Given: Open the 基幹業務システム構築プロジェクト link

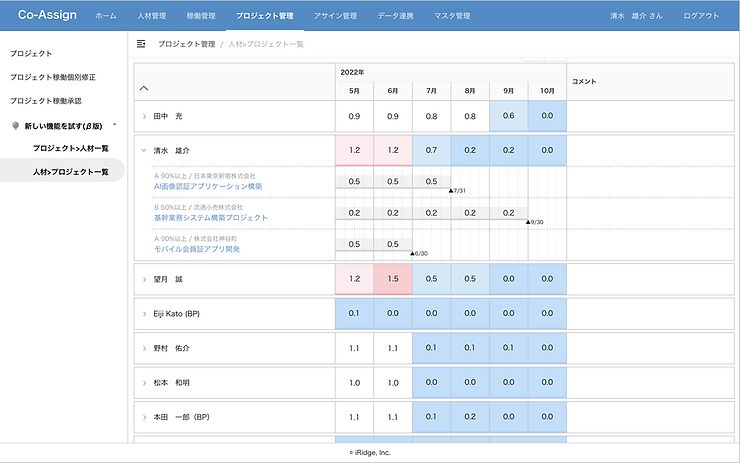Looking at the screenshot, I should (210, 218).
